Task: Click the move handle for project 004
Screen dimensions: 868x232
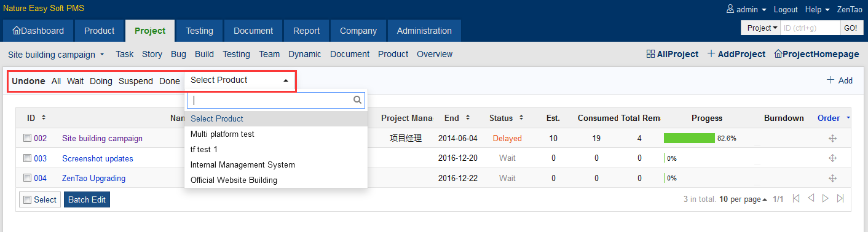Action: point(833,178)
